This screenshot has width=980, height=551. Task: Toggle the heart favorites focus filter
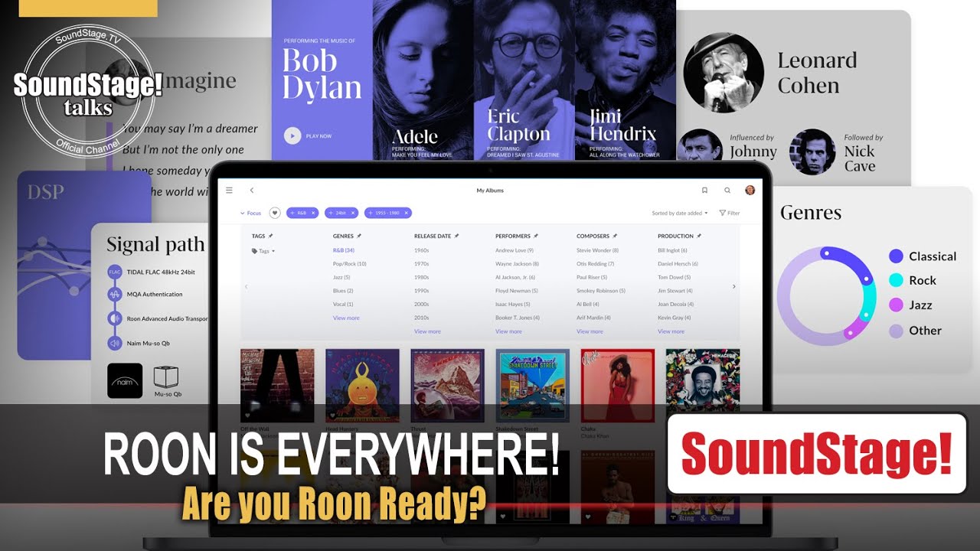[275, 213]
